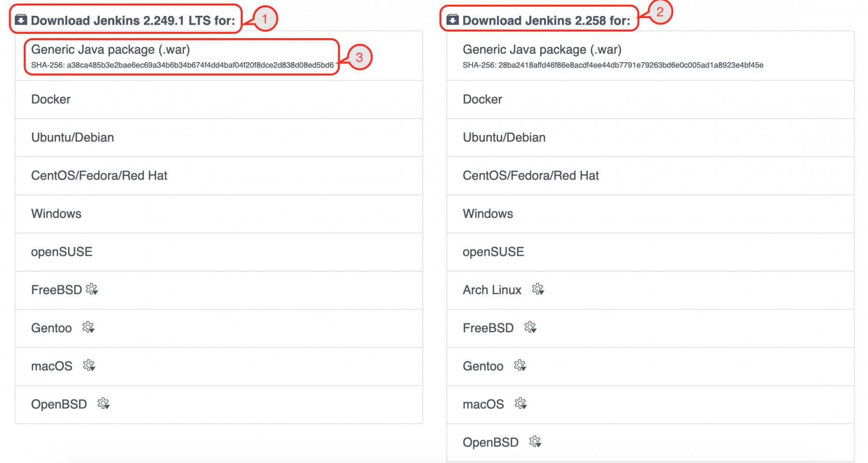Open Arch Linux package link
The height and width of the screenshot is (463, 868).
tap(492, 290)
